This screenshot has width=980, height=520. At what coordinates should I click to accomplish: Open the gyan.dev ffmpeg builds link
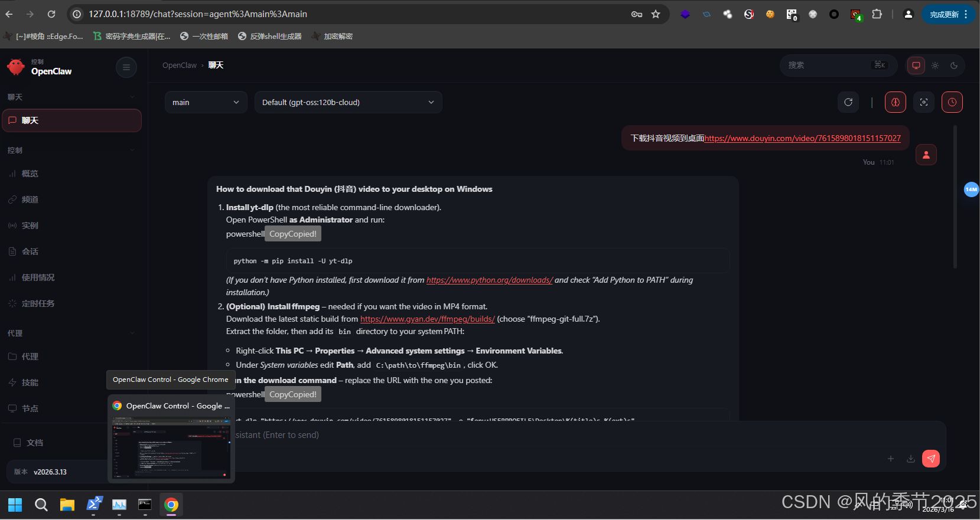(x=428, y=319)
